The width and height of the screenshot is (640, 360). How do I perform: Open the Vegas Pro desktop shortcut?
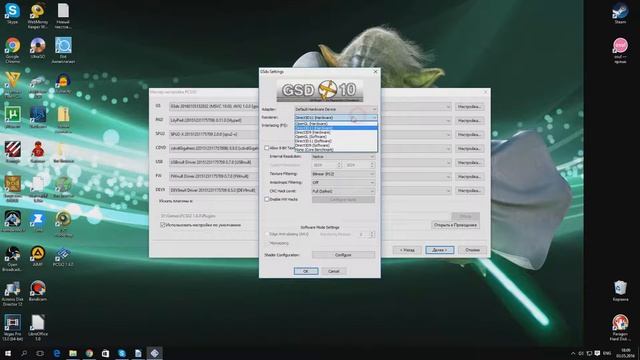pyautogui.click(x=12, y=327)
